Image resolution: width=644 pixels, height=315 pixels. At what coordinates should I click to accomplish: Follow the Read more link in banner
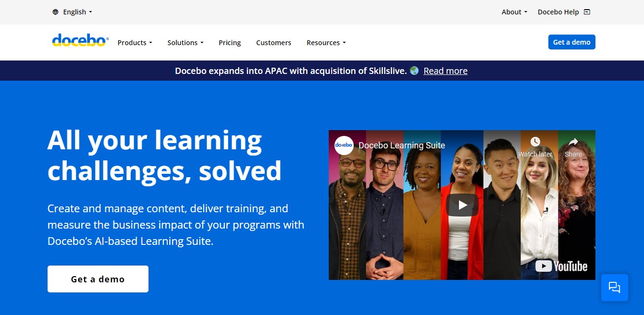445,71
